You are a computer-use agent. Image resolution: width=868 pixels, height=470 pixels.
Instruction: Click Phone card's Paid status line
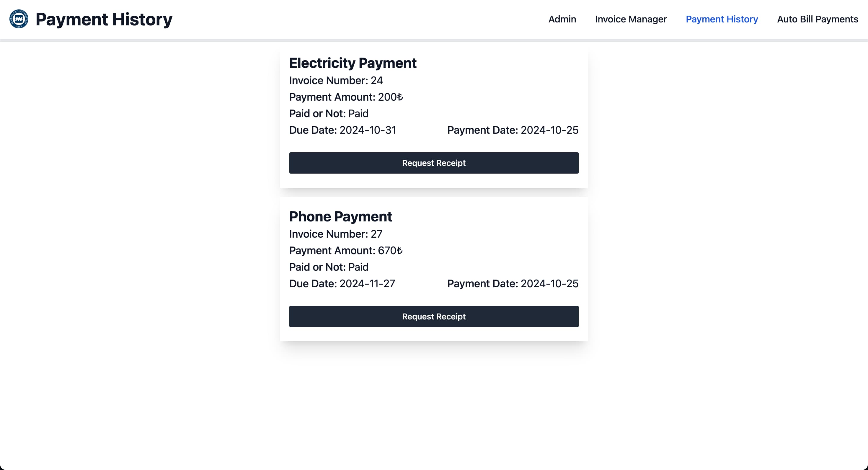329,267
